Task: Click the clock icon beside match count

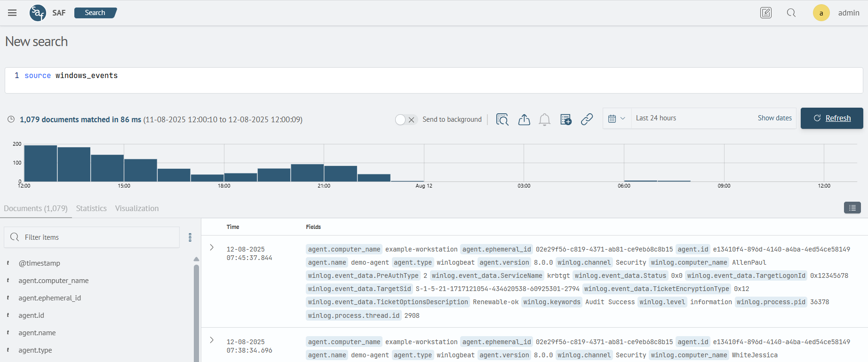Action: click(x=11, y=119)
